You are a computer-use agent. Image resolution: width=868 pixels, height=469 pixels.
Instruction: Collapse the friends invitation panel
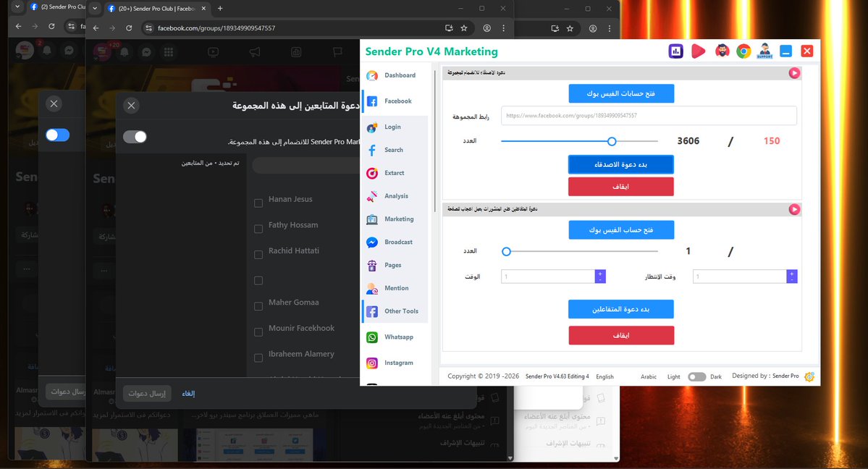pos(794,73)
